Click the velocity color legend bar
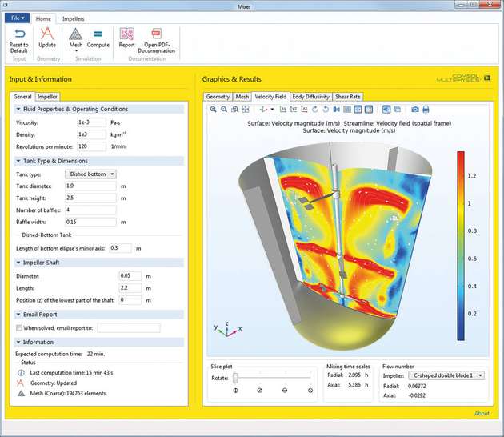Viewport: 504px width, 437px height. pyautogui.click(x=461, y=246)
